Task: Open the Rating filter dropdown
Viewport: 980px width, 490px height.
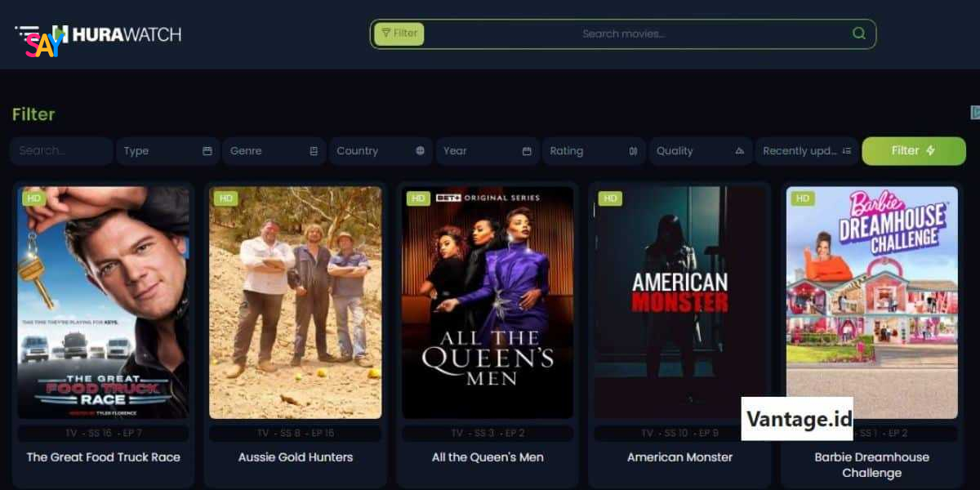Action: pos(594,151)
